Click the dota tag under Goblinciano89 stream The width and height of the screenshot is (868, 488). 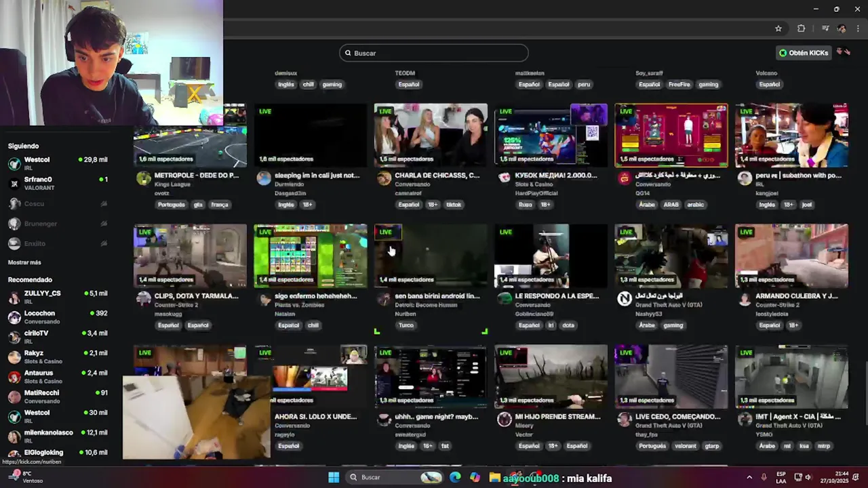point(568,325)
